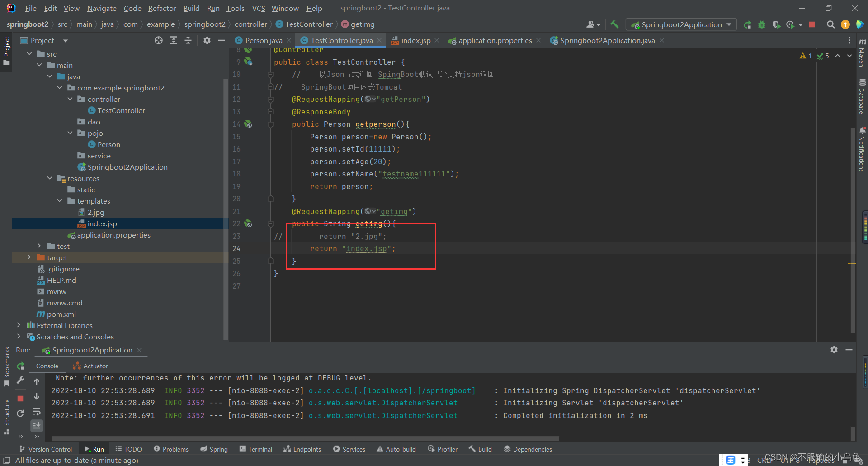Viewport: 868px width, 466px height.
Task: Open the Actuator tab in Run panel
Action: (x=90, y=366)
